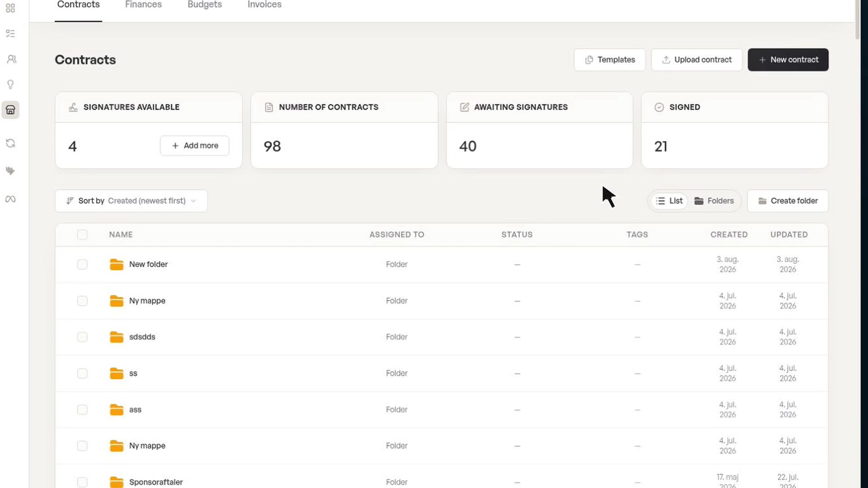The width and height of the screenshot is (868, 488).
Task: Switch to Folders view
Action: tap(714, 201)
